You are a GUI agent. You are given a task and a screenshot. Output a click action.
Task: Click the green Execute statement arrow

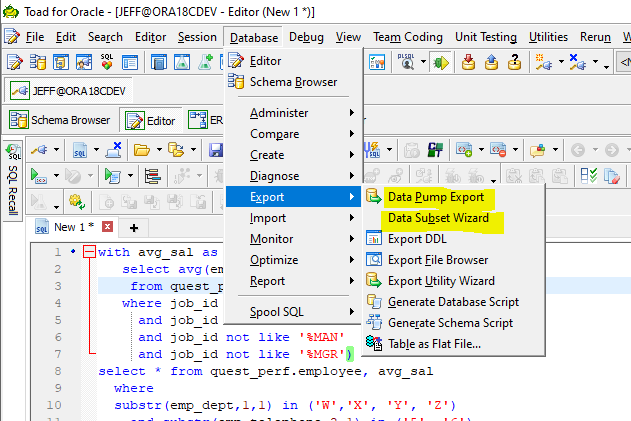(39, 176)
